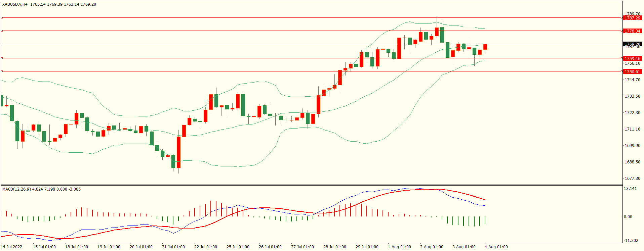
Task: Click the MACD scale value 13.141
Action: tap(630, 189)
